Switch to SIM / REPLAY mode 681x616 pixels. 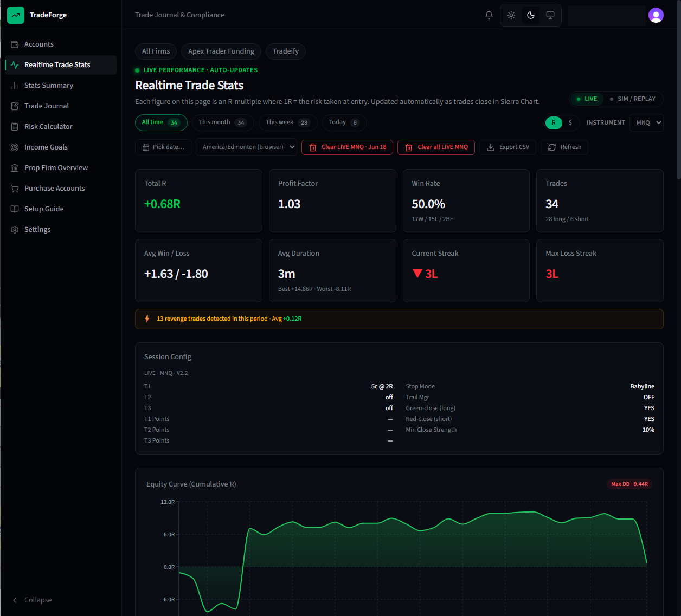[633, 99]
